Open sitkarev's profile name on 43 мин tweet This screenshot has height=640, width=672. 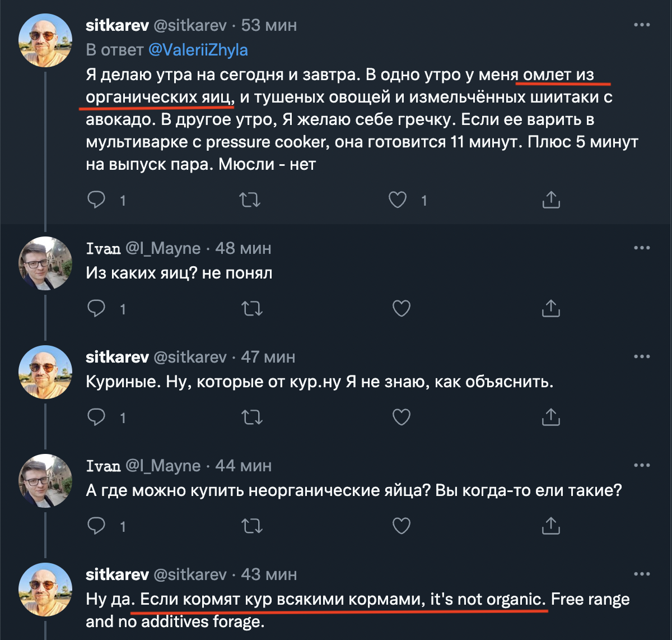[117, 574]
